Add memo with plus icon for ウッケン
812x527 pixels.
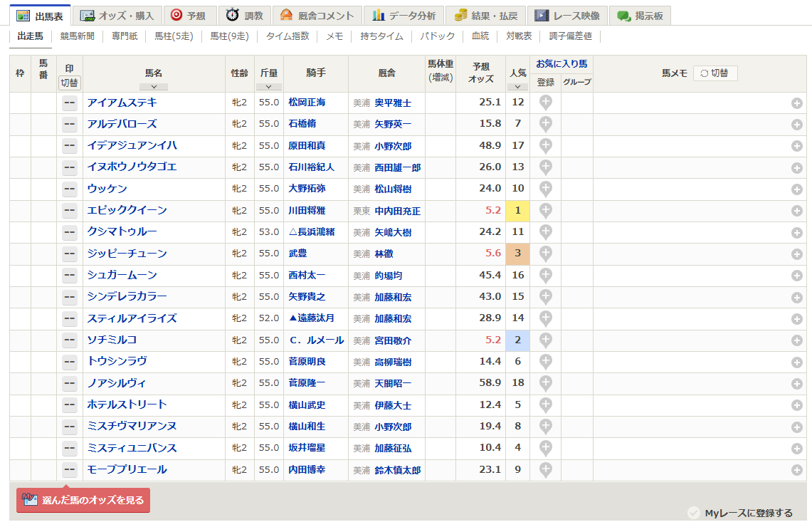pyautogui.click(x=796, y=189)
